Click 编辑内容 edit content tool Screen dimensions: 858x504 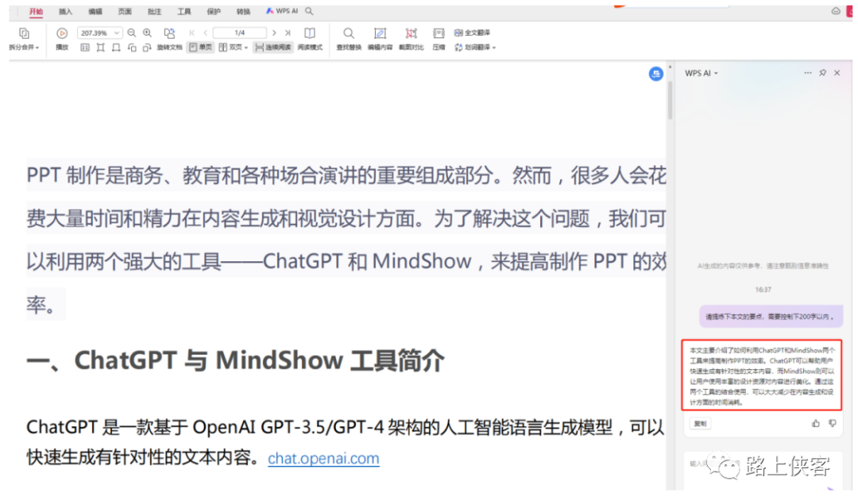tap(380, 40)
